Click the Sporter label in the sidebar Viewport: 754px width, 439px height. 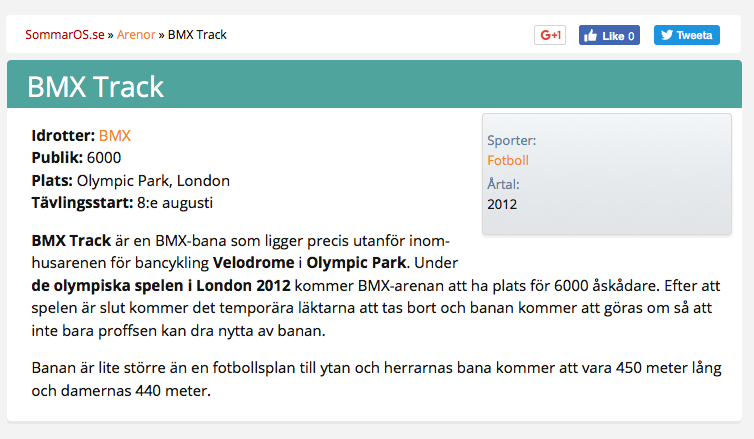point(512,140)
